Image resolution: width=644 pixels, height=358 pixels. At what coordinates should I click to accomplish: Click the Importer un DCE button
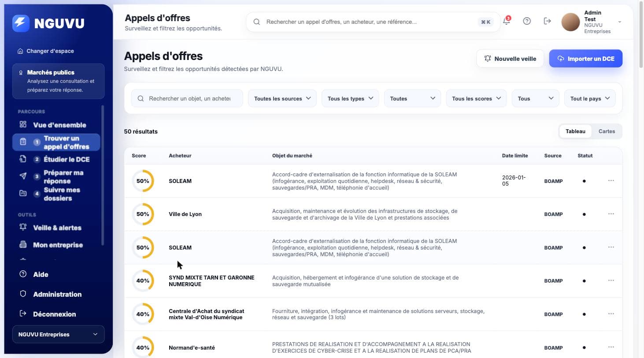(x=585, y=59)
